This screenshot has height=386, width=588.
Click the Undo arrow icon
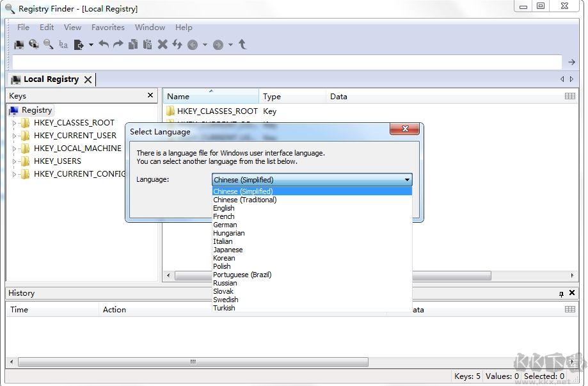pos(104,44)
